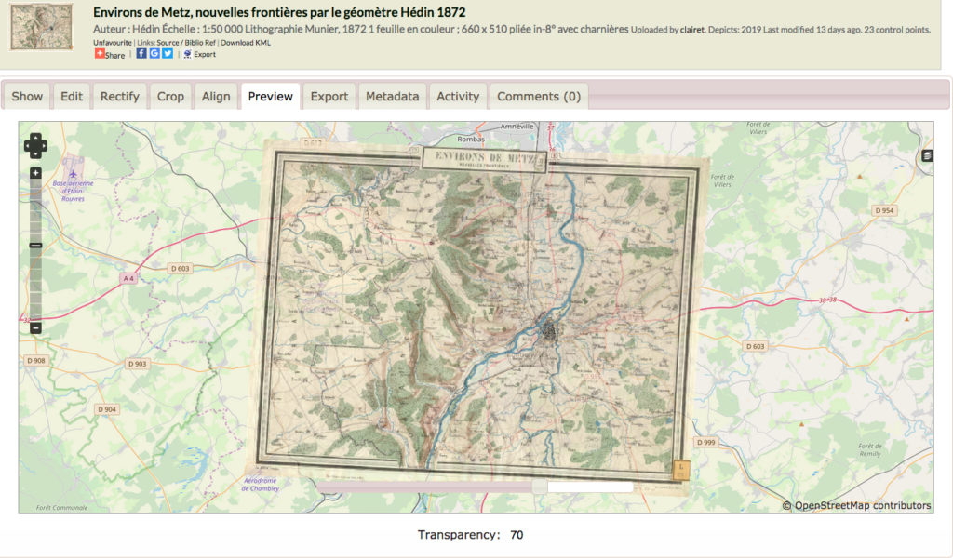Click the Export icon under the title
The image size is (953, 560).
coord(187,54)
